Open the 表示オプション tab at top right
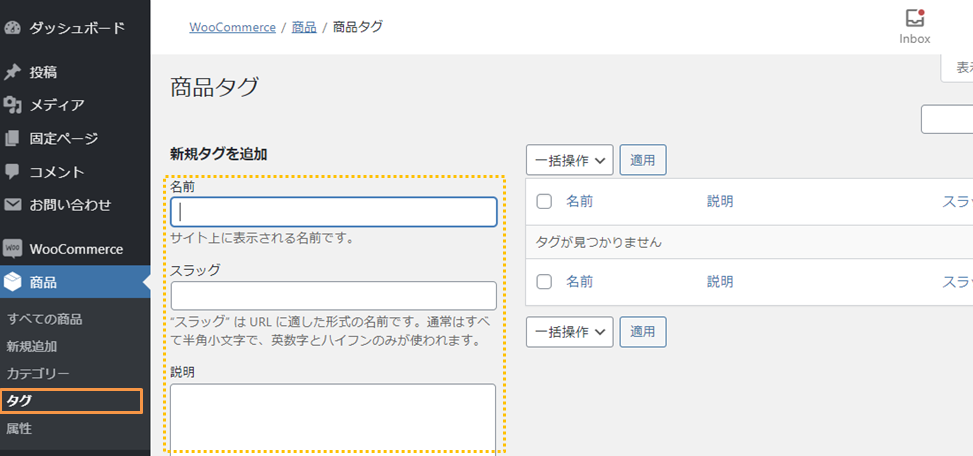Image resolution: width=973 pixels, height=456 pixels. [957, 68]
